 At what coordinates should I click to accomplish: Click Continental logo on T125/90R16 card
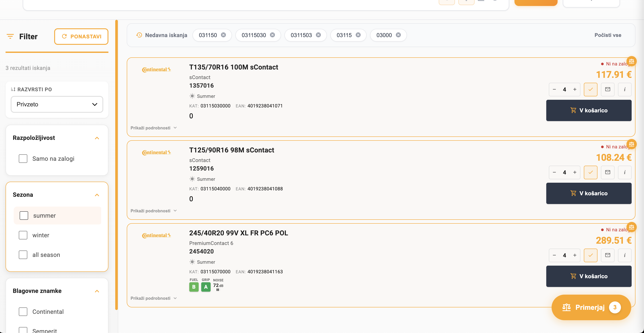click(x=156, y=153)
